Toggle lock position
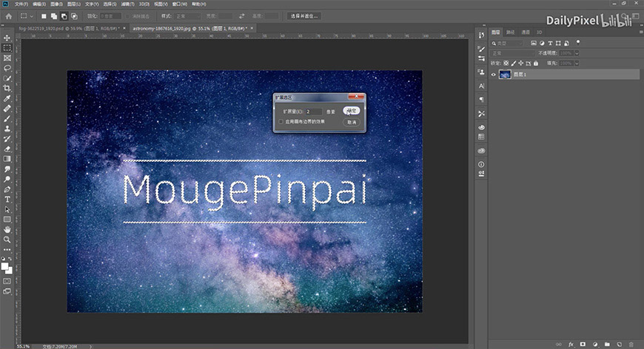The height and width of the screenshot is (349, 644). point(521,63)
